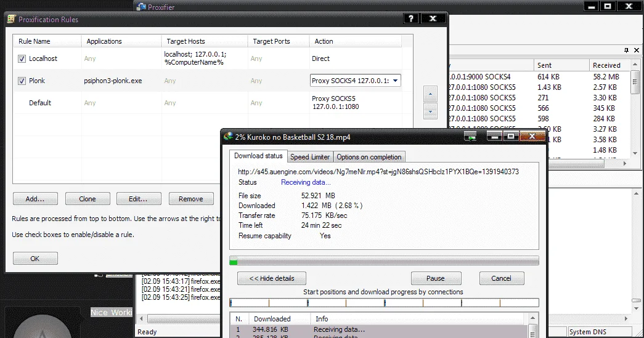Select psiphon3-plonk.exe application cell
The height and width of the screenshot is (338, 644).
click(113, 81)
